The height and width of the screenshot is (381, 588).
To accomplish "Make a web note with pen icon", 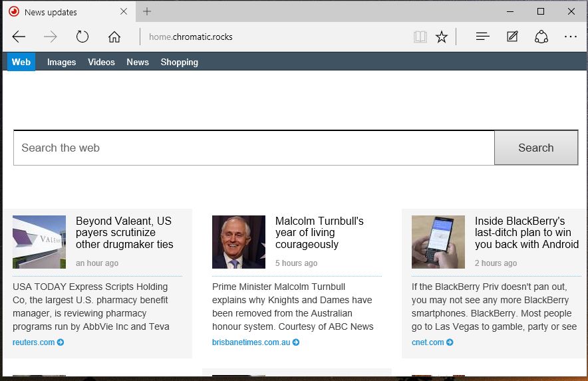I will (512, 37).
